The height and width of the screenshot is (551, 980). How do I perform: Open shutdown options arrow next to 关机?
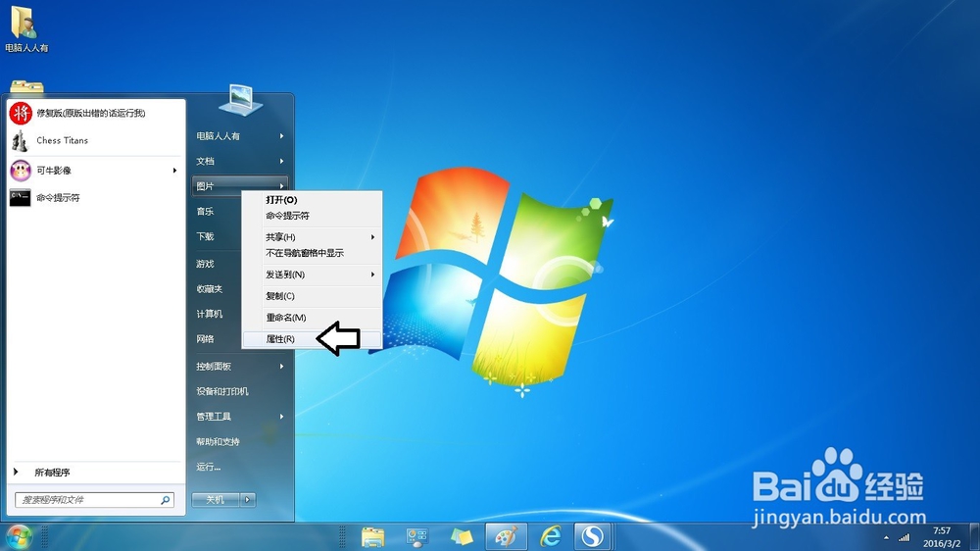(x=248, y=499)
